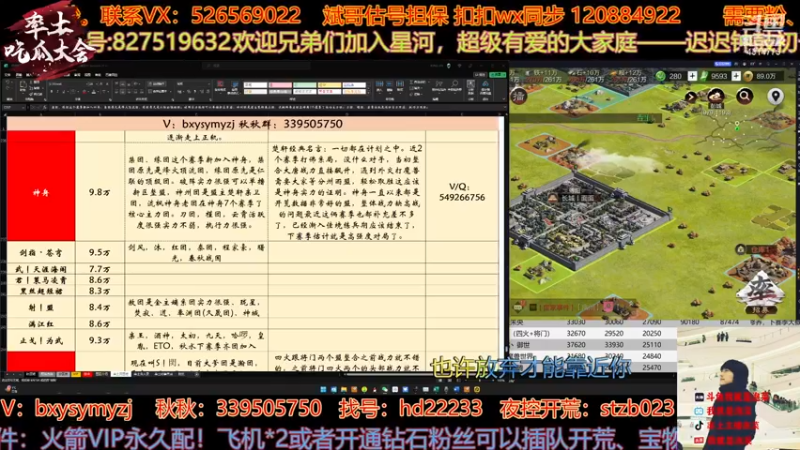Open Conditional Formatting in Excel ribbon
Image resolution: width=800 pixels, height=450 pixels.
(x=221, y=87)
